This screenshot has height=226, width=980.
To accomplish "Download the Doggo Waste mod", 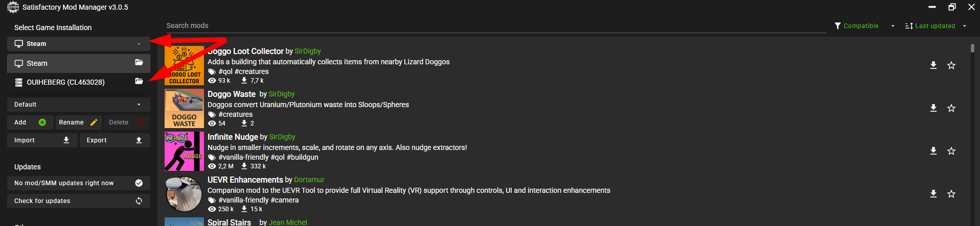I will click(x=933, y=108).
